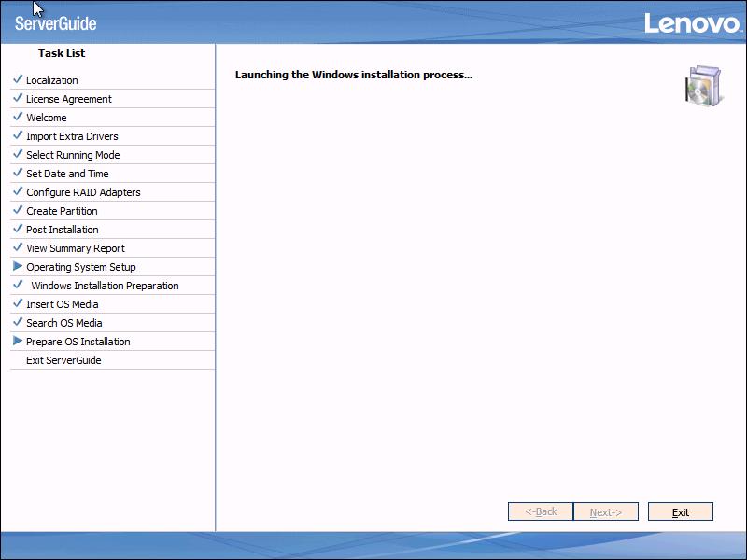The width and height of the screenshot is (747, 560).
Task: Click the checkmark beside Localization
Action: tap(17, 80)
